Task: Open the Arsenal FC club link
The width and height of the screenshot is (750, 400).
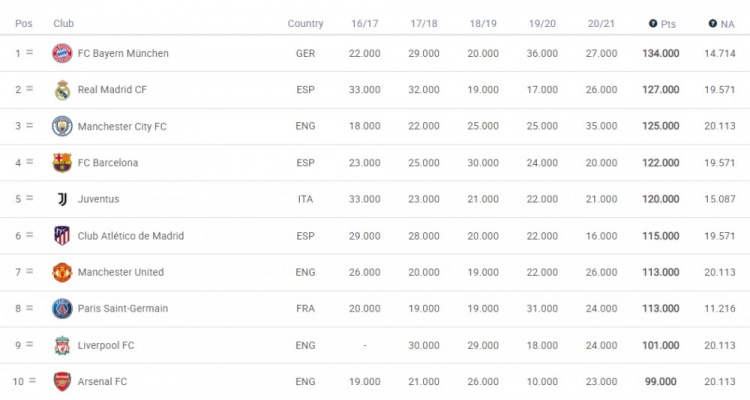Action: coord(102,382)
